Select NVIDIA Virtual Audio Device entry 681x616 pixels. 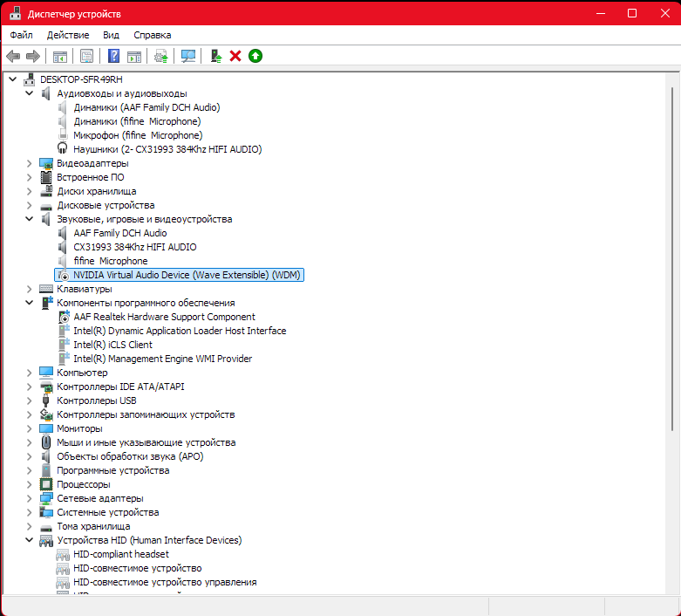coord(187,275)
